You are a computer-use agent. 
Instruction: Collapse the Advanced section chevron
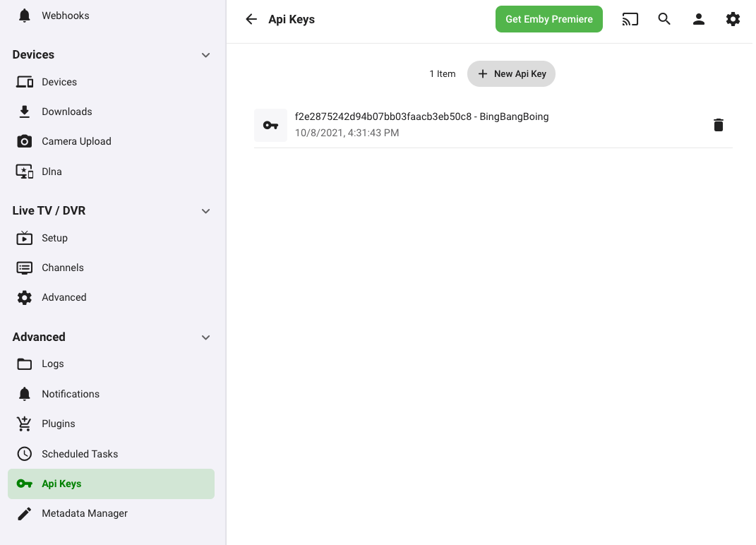click(205, 337)
